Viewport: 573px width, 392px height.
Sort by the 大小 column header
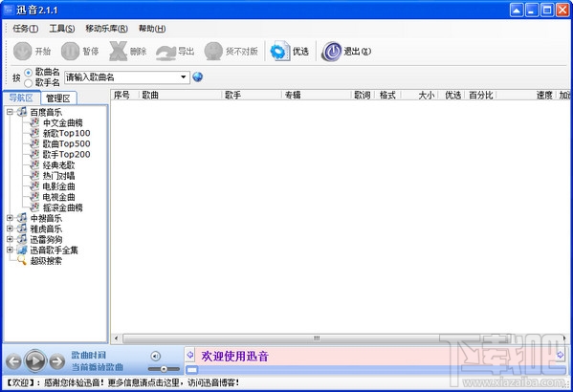coord(420,95)
